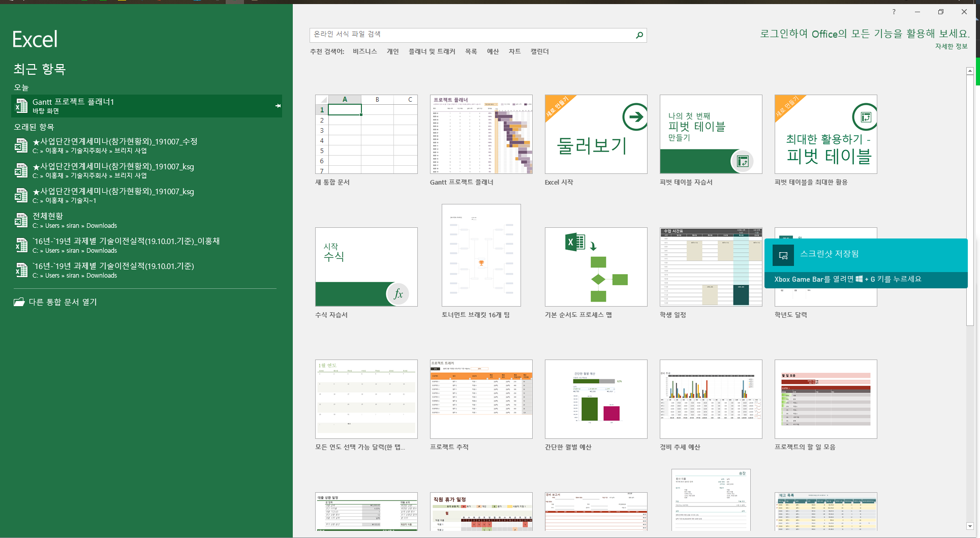
Task: Open the Gantt 프로젝트 플래너 template thumbnail
Action: 481,134
